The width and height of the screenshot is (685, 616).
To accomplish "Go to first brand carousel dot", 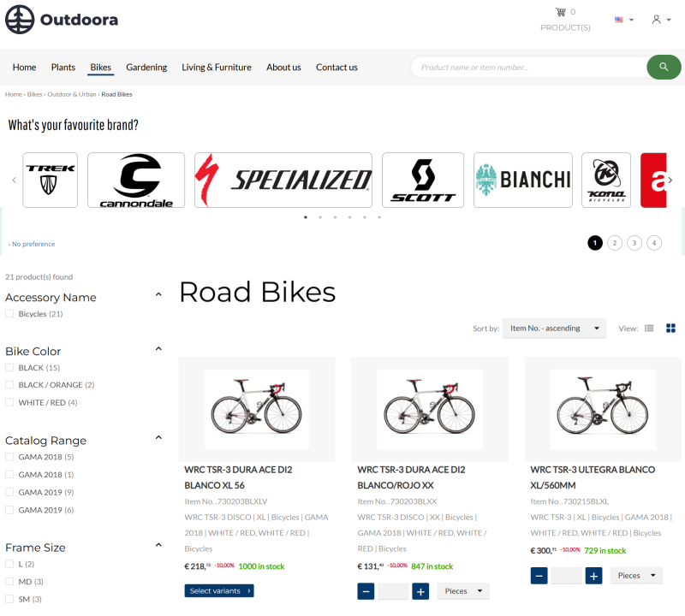I will pos(306,217).
